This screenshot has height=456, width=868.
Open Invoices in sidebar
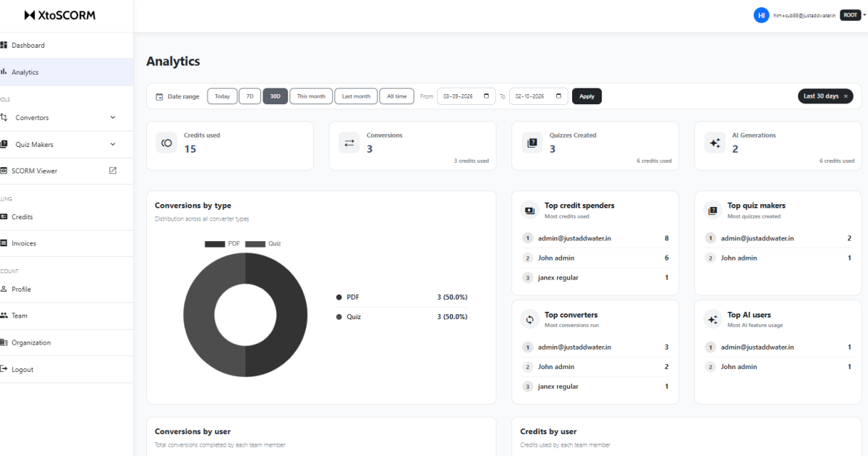(67, 243)
